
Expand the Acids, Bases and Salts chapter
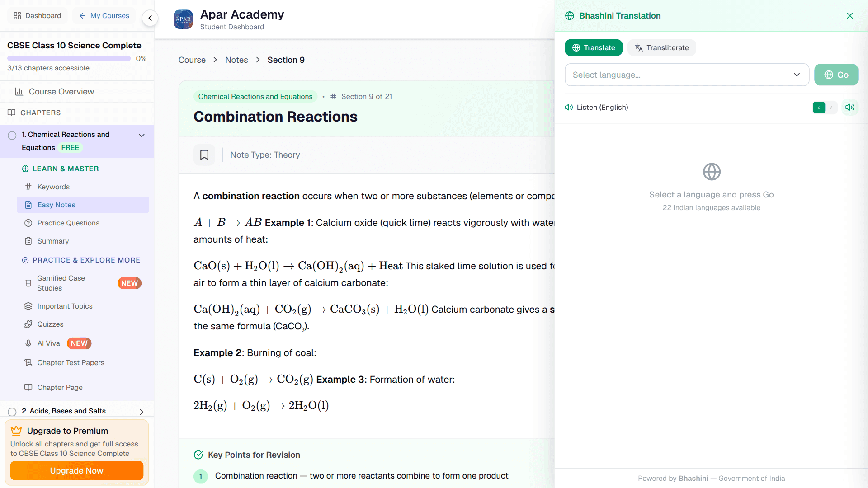coord(142,412)
